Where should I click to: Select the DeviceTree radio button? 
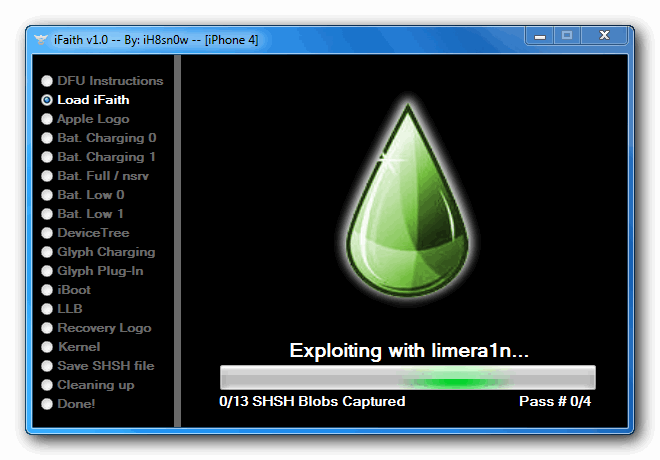[47, 233]
